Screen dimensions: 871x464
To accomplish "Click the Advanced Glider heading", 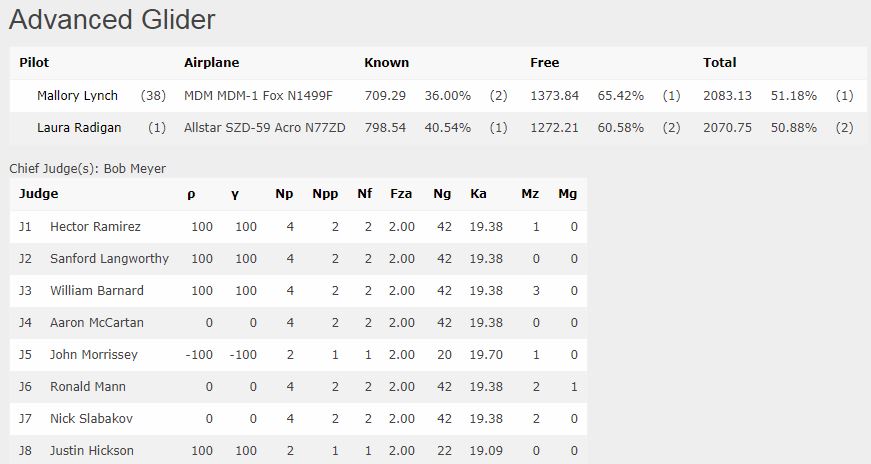I will (x=112, y=19).
